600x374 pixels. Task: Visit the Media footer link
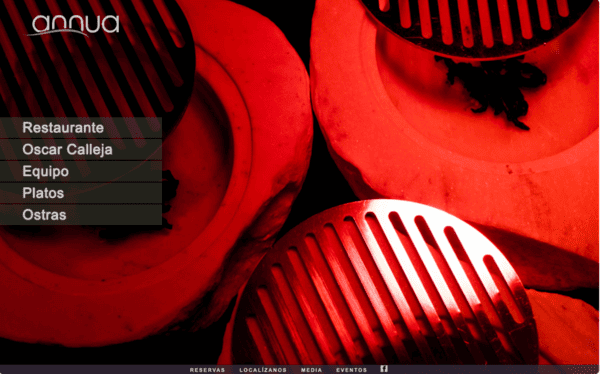pyautogui.click(x=311, y=370)
